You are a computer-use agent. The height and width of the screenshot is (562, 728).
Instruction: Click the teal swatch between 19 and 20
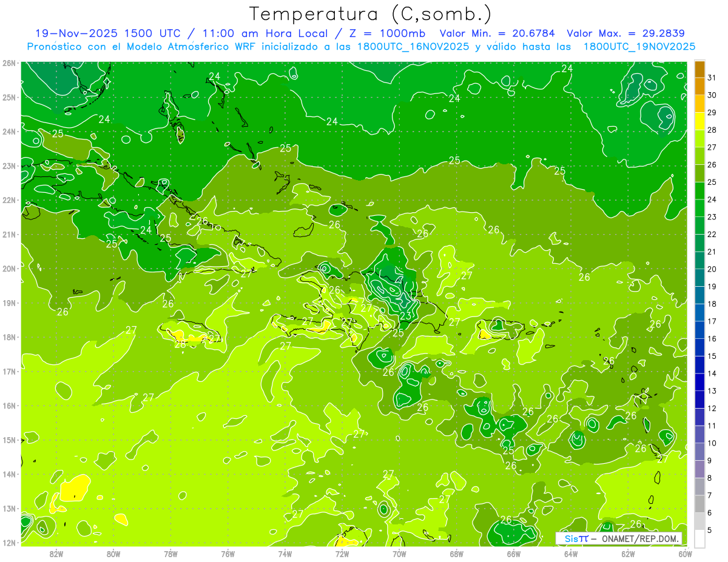point(699,278)
